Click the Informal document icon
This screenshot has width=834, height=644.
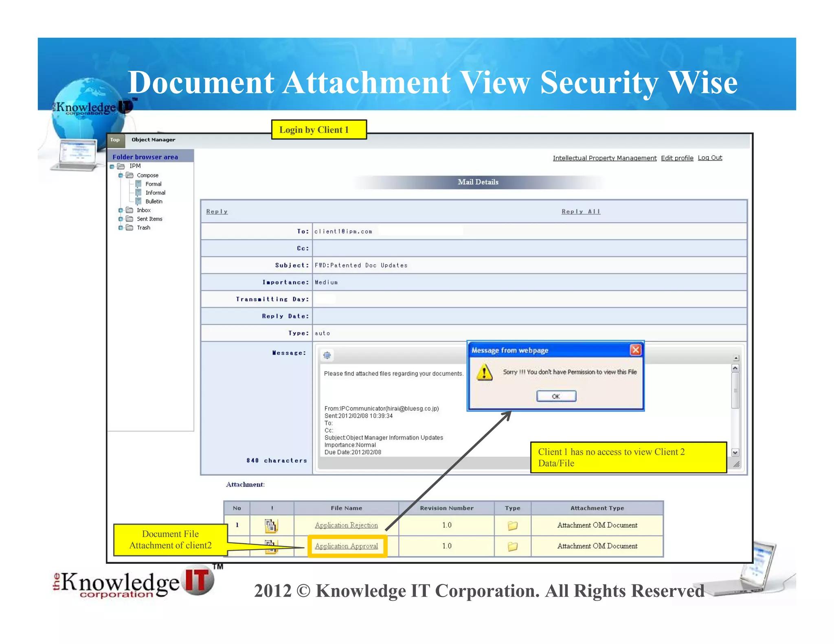click(x=138, y=193)
